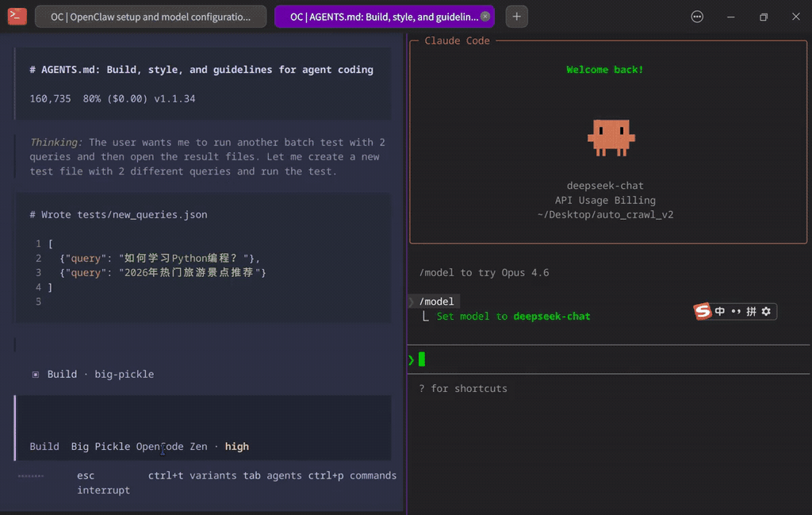Click the Claude Code mascot image

pyautogui.click(x=611, y=138)
